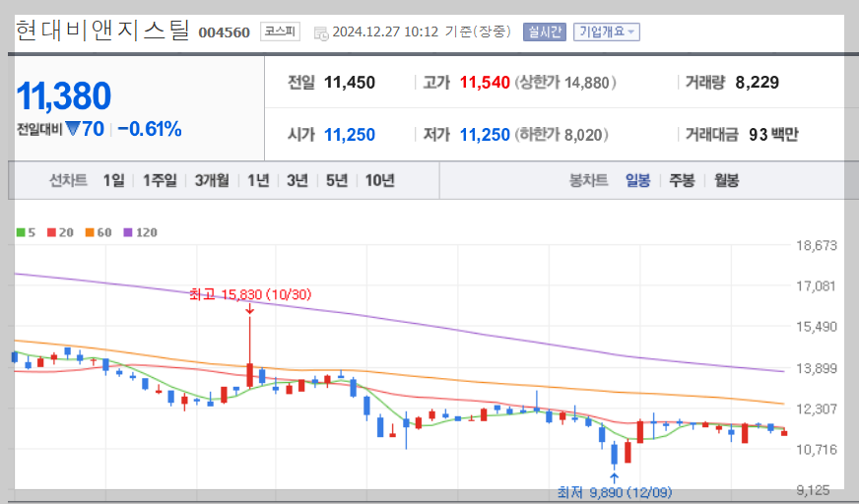
Task: Click the y-axis value 15,490
Action: click(x=817, y=327)
